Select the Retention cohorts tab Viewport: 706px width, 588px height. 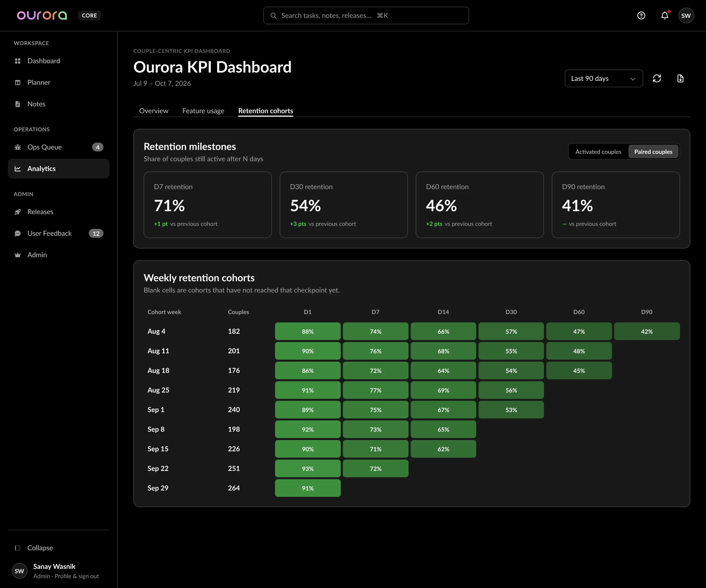(x=266, y=111)
